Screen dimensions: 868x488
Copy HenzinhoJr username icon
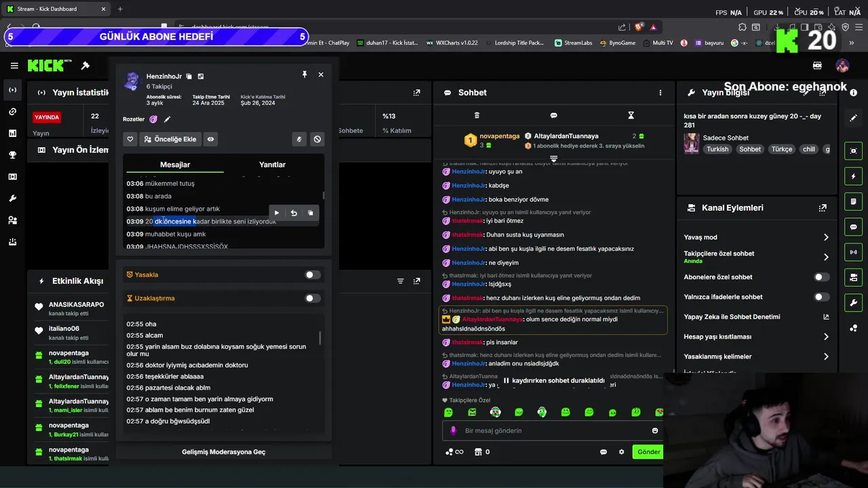[x=189, y=77]
